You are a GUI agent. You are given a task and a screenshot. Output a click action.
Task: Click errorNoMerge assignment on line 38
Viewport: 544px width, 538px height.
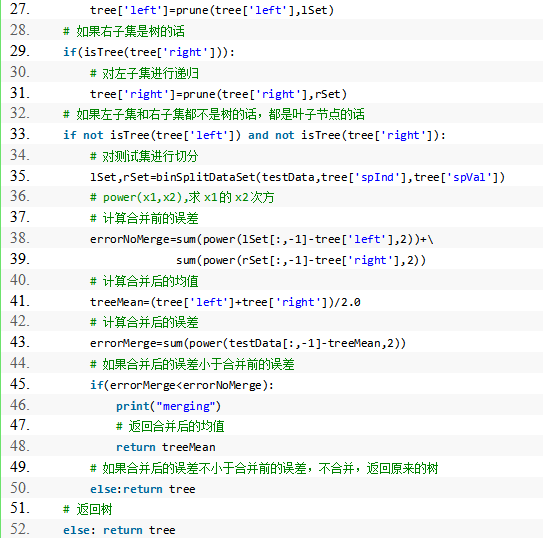[262, 239]
